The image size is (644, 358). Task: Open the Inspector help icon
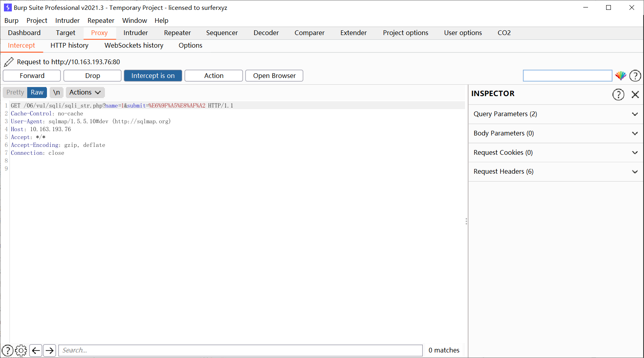pyautogui.click(x=618, y=95)
